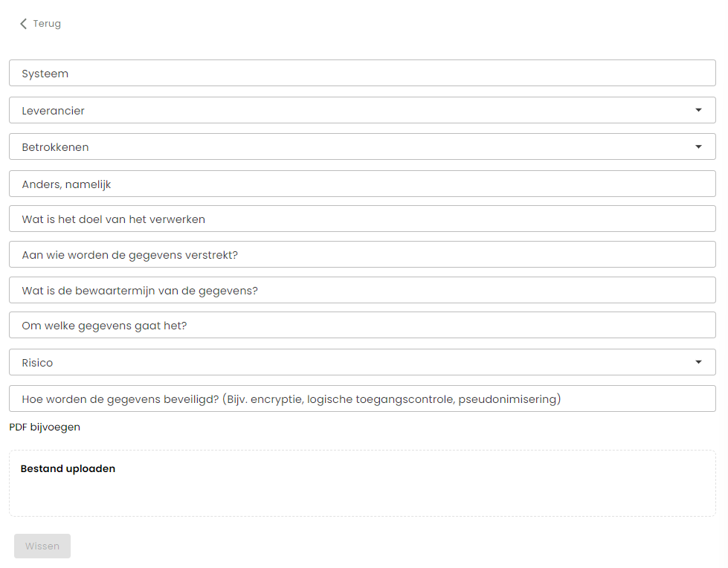
Task: Click the Risico dropdown arrow icon
Action: tap(698, 362)
